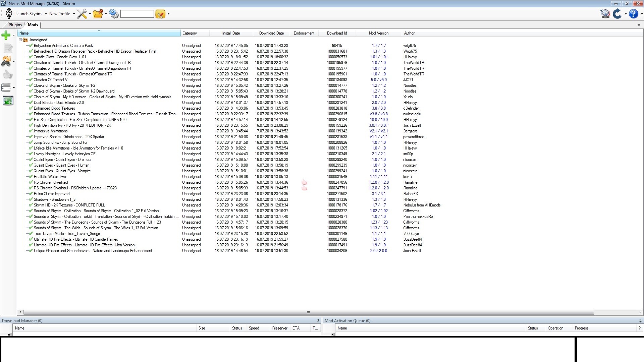Sort by the Name column header

click(99, 33)
